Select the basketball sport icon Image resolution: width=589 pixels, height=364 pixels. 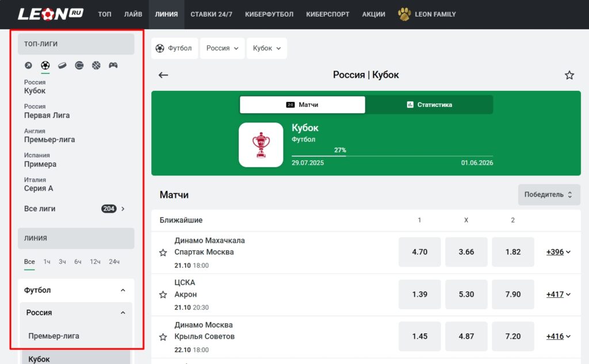click(x=96, y=66)
